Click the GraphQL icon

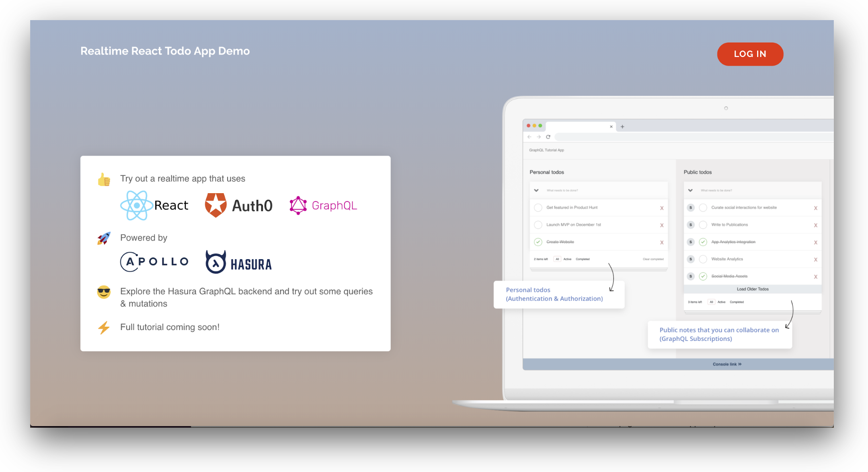297,206
